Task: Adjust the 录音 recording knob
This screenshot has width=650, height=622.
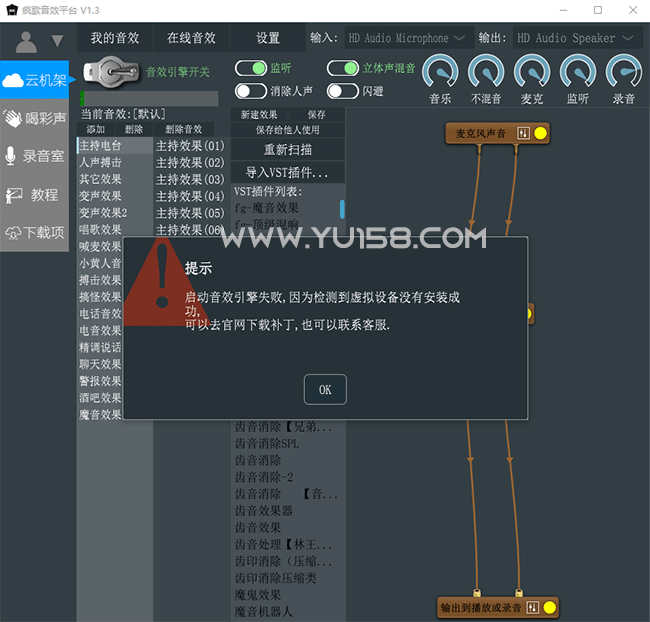Action: [624, 72]
